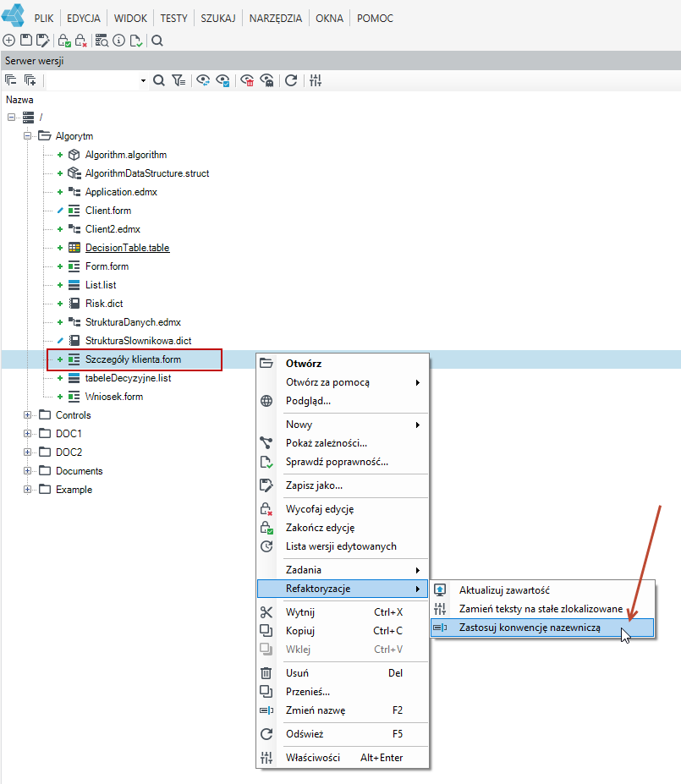The image size is (681, 784).
Task: Collapse all tree nodes in Serwer wersji toolbar
Action: pyautogui.click(x=10, y=80)
